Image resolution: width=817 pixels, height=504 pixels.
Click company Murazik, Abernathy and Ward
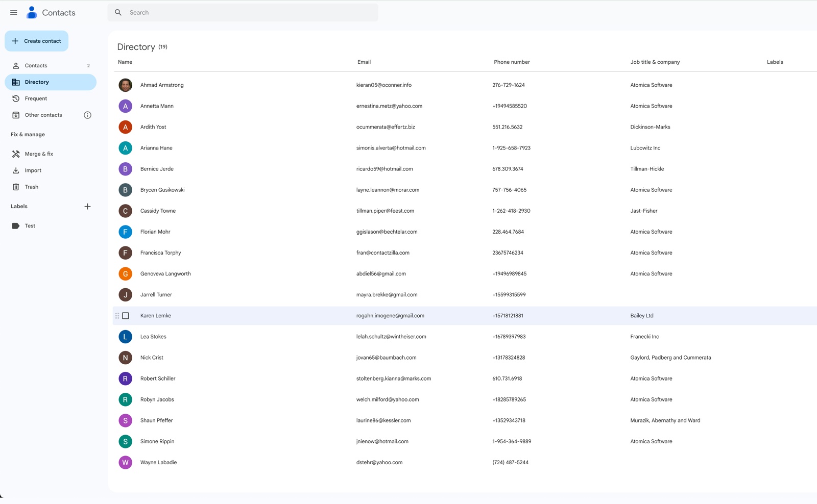click(665, 420)
